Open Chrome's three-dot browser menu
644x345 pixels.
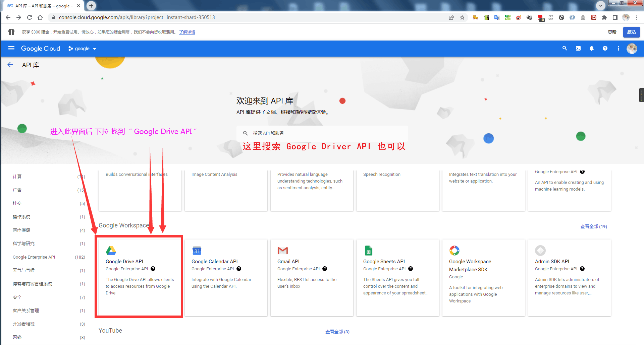(x=637, y=17)
